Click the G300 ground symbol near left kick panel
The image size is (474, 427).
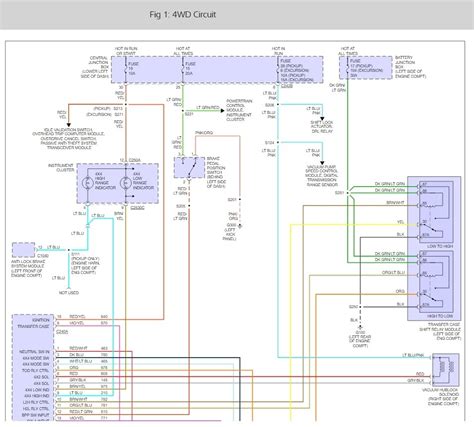[240, 226]
